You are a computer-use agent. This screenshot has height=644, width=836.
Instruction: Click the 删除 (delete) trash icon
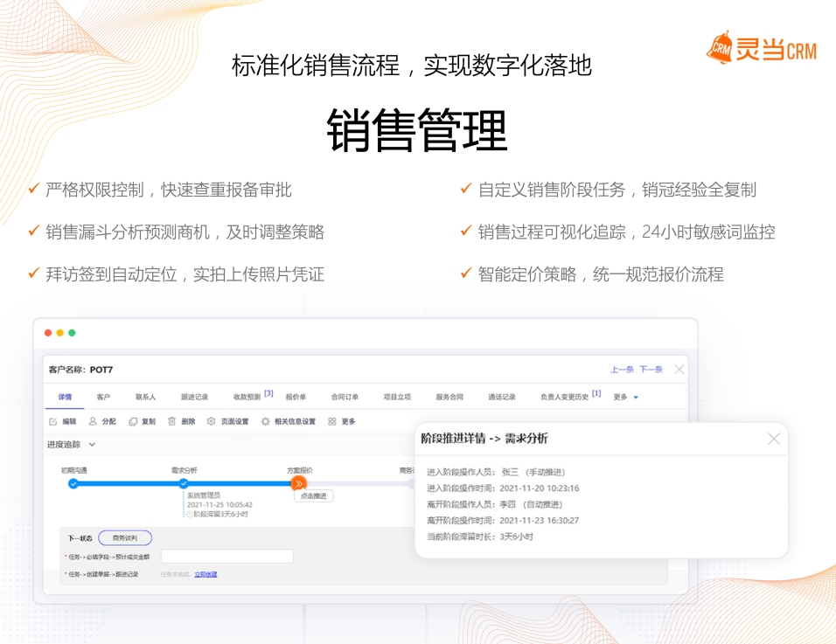[172, 421]
